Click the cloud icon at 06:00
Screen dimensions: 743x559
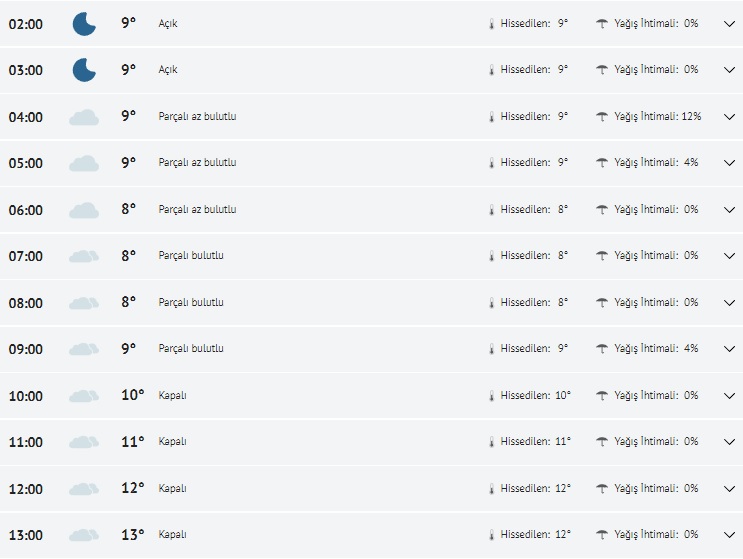pos(84,210)
